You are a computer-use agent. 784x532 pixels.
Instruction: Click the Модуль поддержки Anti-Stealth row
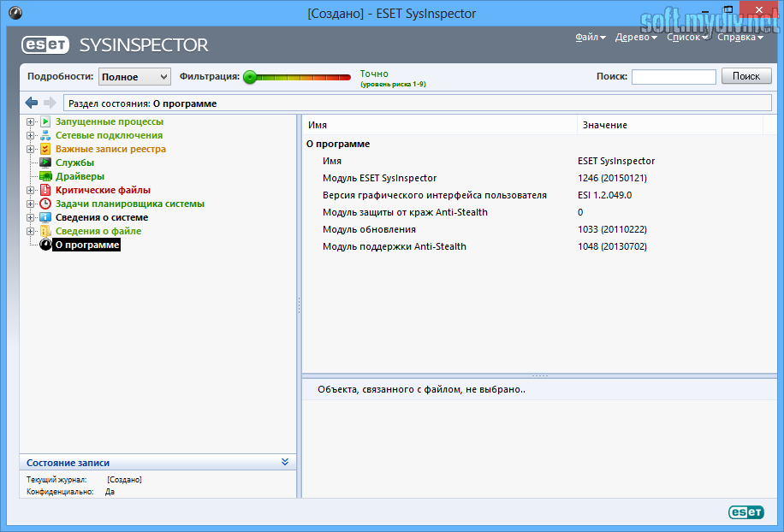tap(539, 246)
